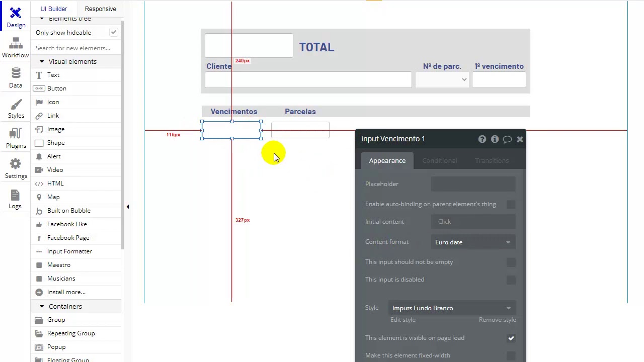Select the Repeating Group container icon
This screenshot has width=644, height=362.
[x=39, y=333]
